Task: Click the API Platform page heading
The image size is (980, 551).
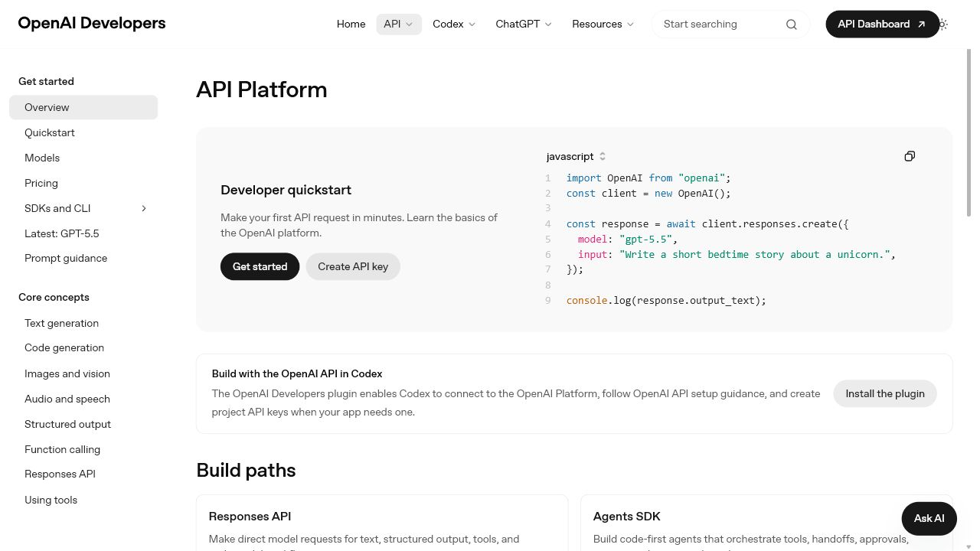Action: point(261,90)
